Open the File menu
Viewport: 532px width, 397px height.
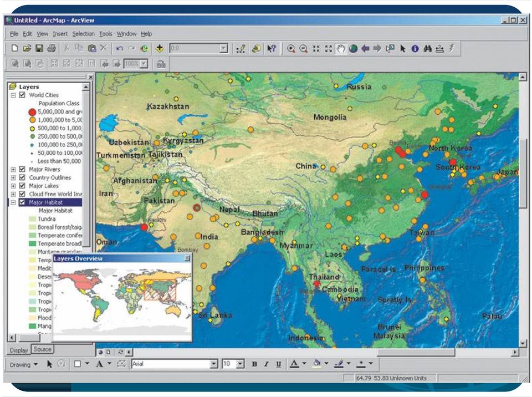click(x=14, y=34)
